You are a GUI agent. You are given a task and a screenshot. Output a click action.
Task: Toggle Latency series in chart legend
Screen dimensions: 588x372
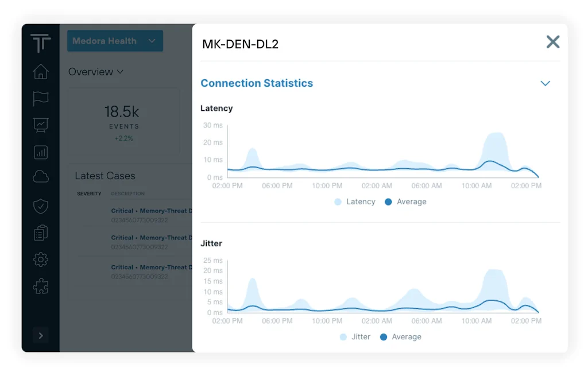(x=354, y=202)
